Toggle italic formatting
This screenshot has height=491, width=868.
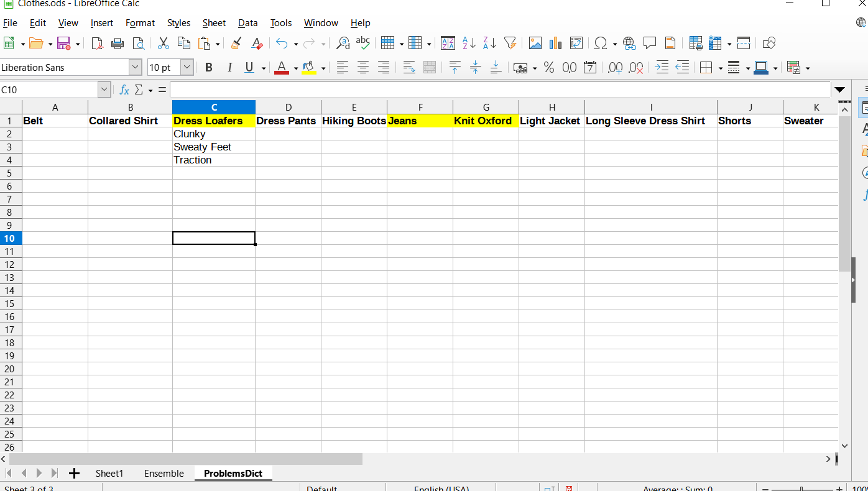pyautogui.click(x=229, y=67)
